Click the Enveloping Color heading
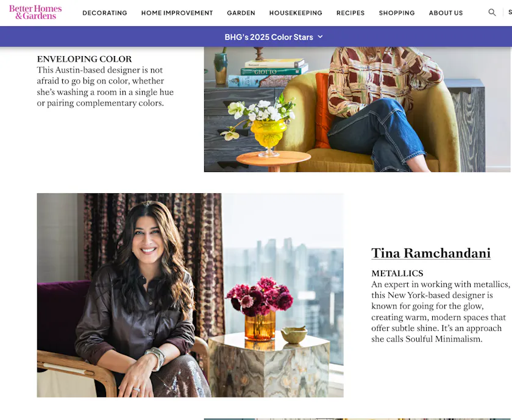The height and width of the screenshot is (420, 512). (x=84, y=59)
